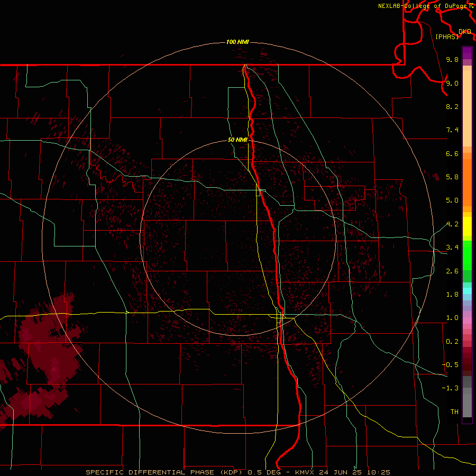Image resolution: width=476 pixels, height=476 pixels.
Task: Click the 9.8 scale value
Action: (452, 59)
